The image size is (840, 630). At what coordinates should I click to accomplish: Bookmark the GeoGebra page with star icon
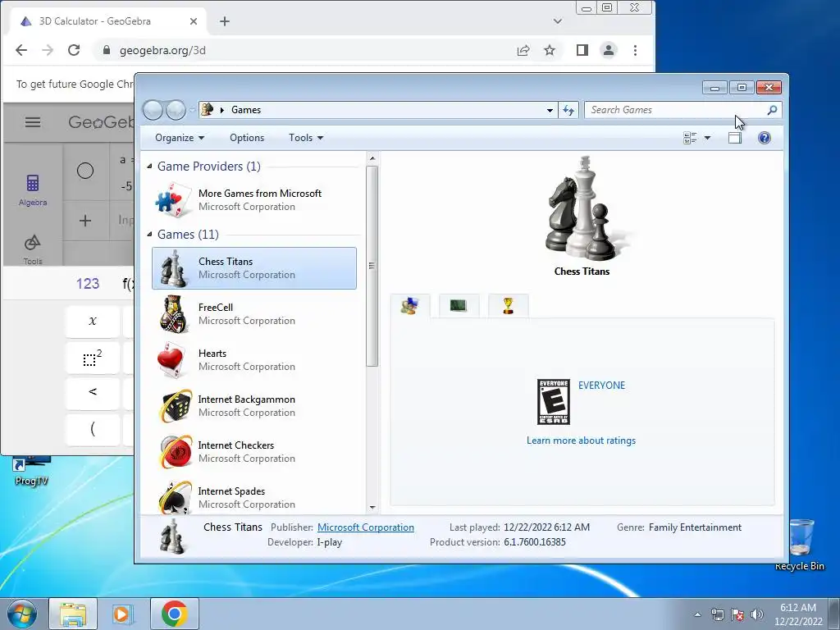click(550, 50)
